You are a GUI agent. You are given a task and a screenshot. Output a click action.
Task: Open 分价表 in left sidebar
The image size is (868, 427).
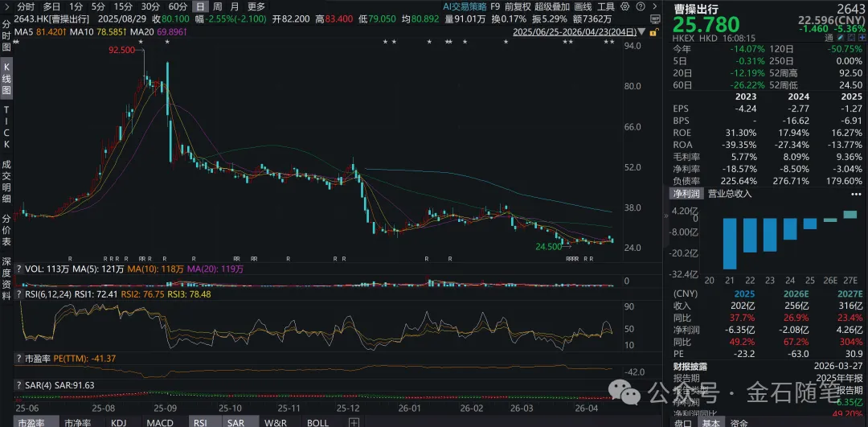click(x=6, y=230)
